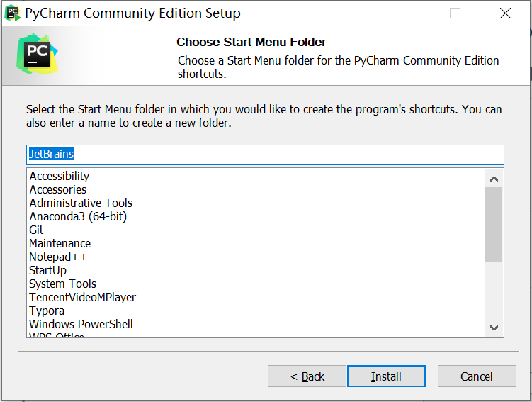Select the System Tools folder
The image size is (532, 402).
pyautogui.click(x=62, y=284)
